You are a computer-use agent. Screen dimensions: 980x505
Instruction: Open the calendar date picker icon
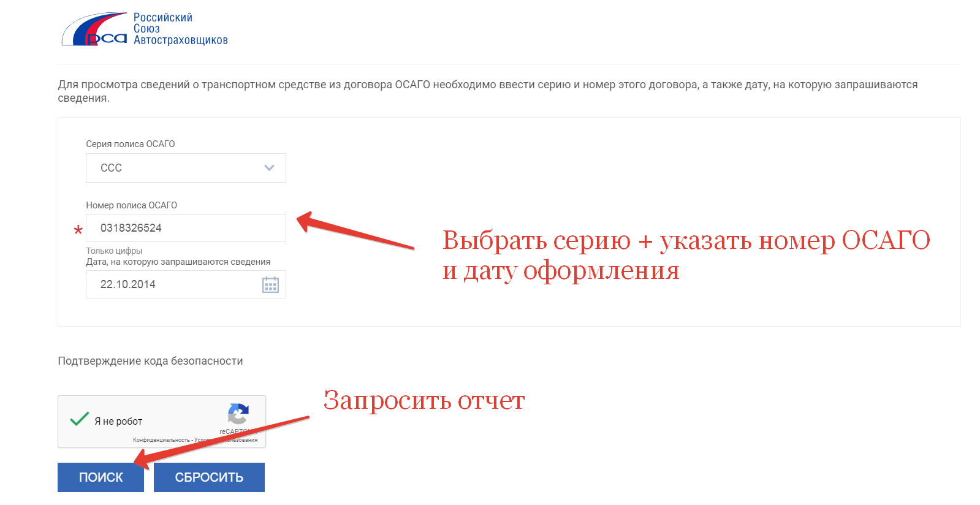click(270, 285)
